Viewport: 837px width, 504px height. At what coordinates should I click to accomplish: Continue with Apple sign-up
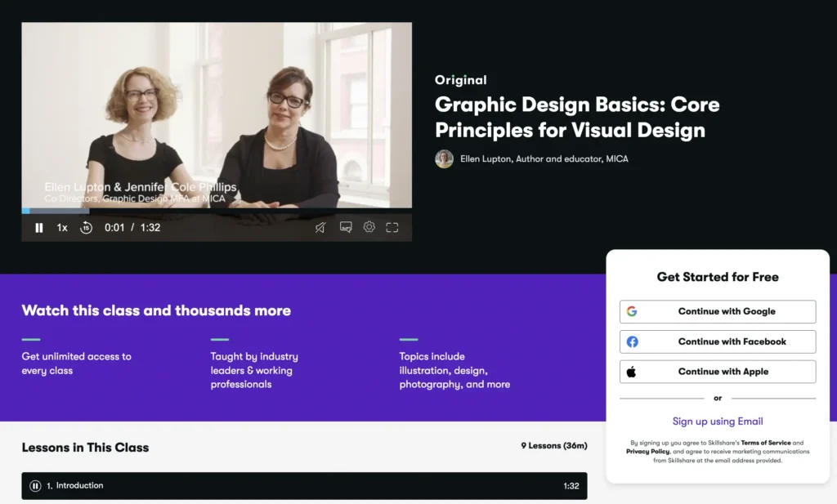pyautogui.click(x=718, y=372)
